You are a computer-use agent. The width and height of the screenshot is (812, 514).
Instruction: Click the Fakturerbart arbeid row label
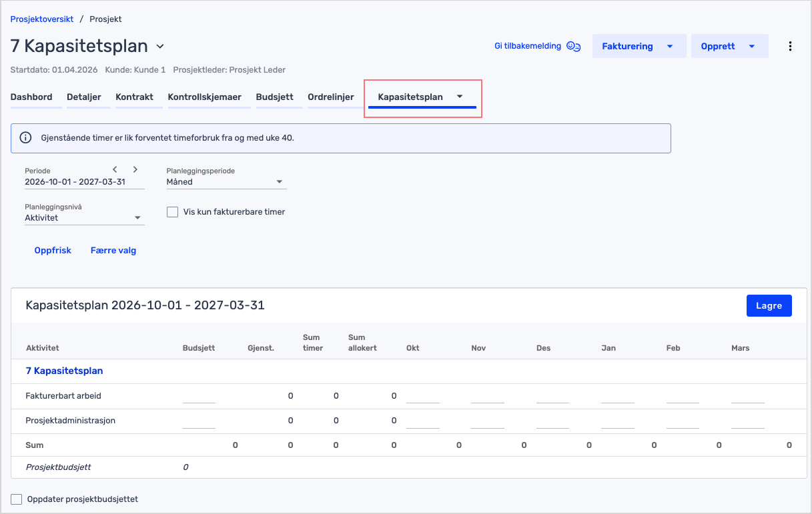pyautogui.click(x=63, y=396)
